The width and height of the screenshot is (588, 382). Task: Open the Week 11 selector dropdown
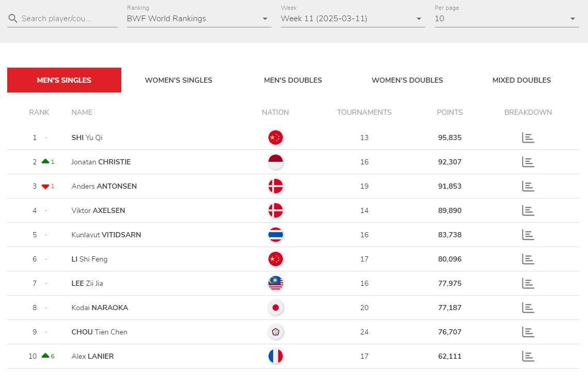click(x=353, y=19)
